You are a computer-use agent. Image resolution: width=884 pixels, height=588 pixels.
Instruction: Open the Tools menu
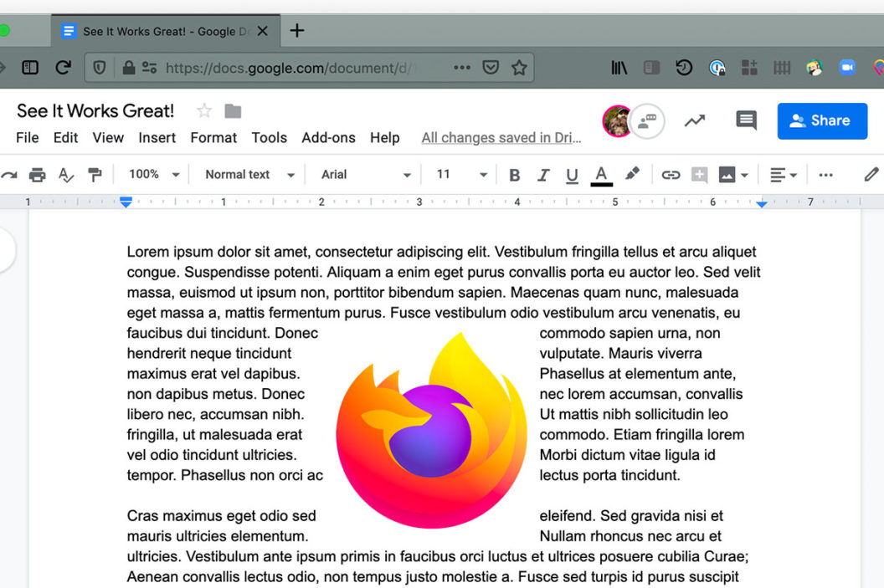click(269, 138)
